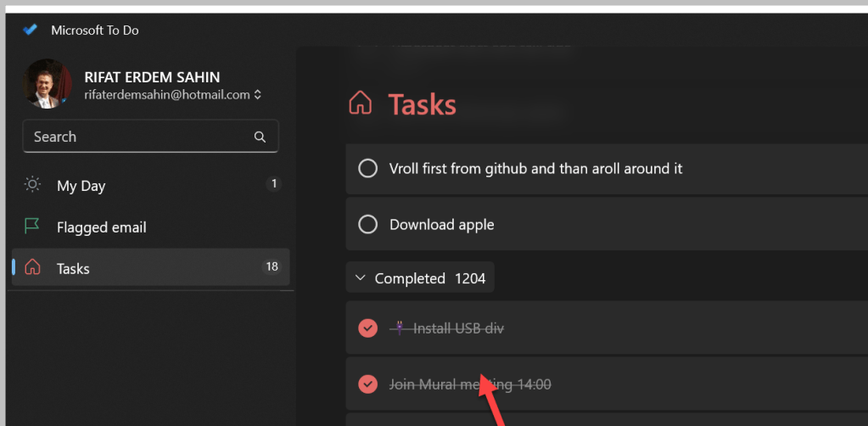Click the home icon beside sidebar Tasks

32,267
